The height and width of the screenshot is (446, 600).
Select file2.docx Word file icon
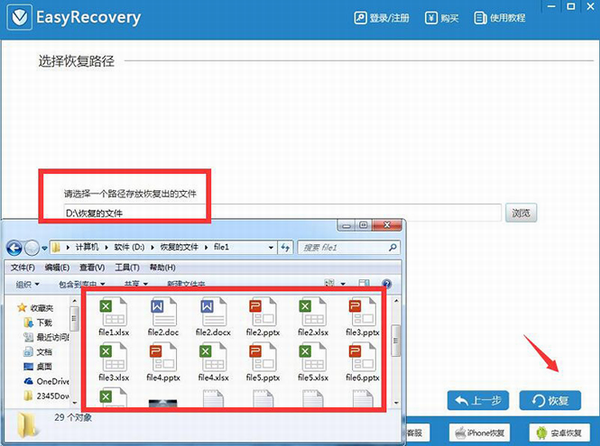point(213,317)
